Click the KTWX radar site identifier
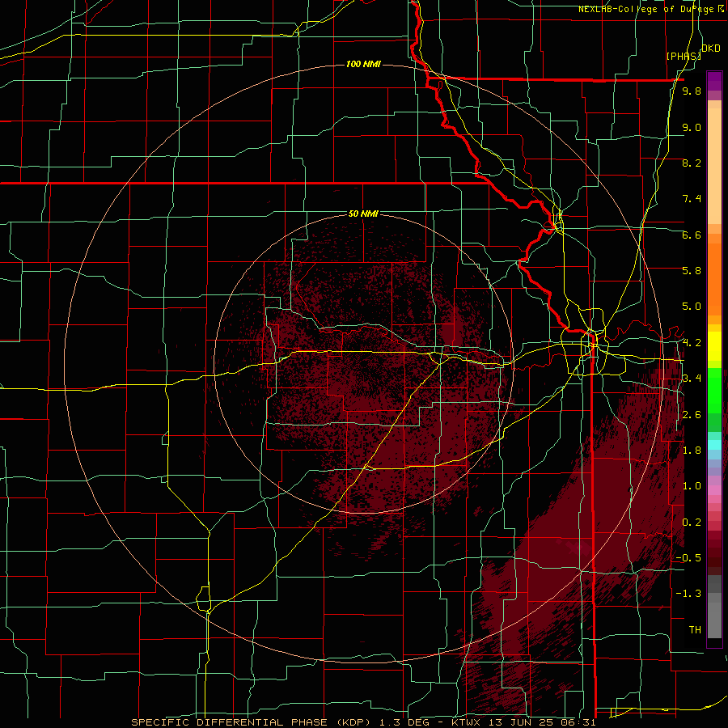728x728 pixels. [467, 722]
